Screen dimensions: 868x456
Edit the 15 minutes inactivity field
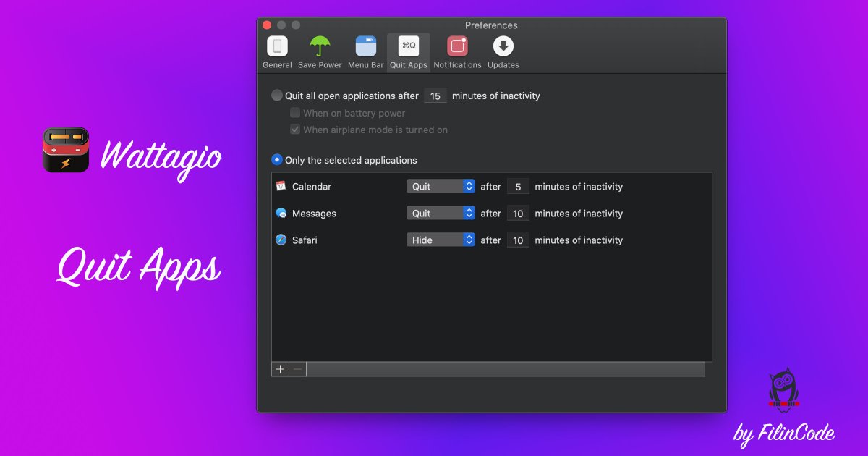435,96
